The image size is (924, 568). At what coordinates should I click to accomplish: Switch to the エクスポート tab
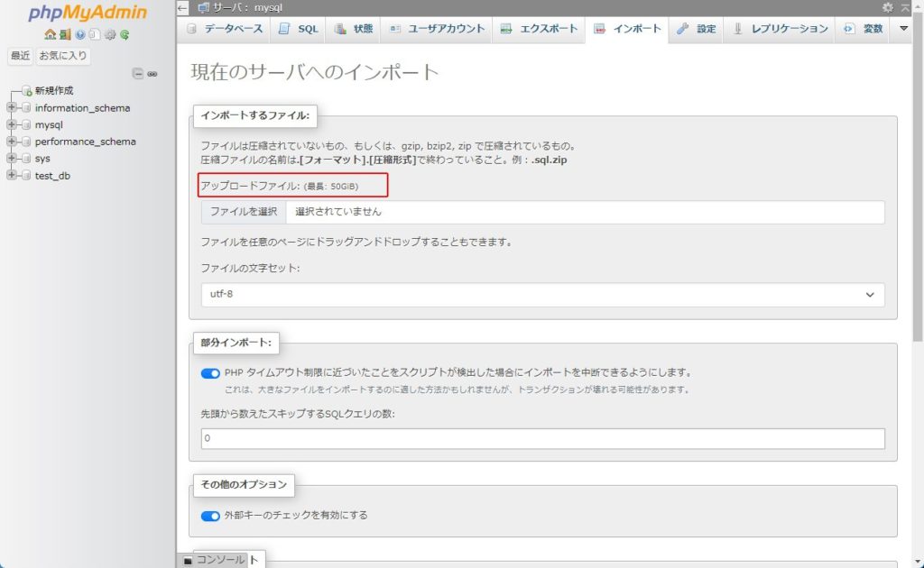[x=538, y=29]
